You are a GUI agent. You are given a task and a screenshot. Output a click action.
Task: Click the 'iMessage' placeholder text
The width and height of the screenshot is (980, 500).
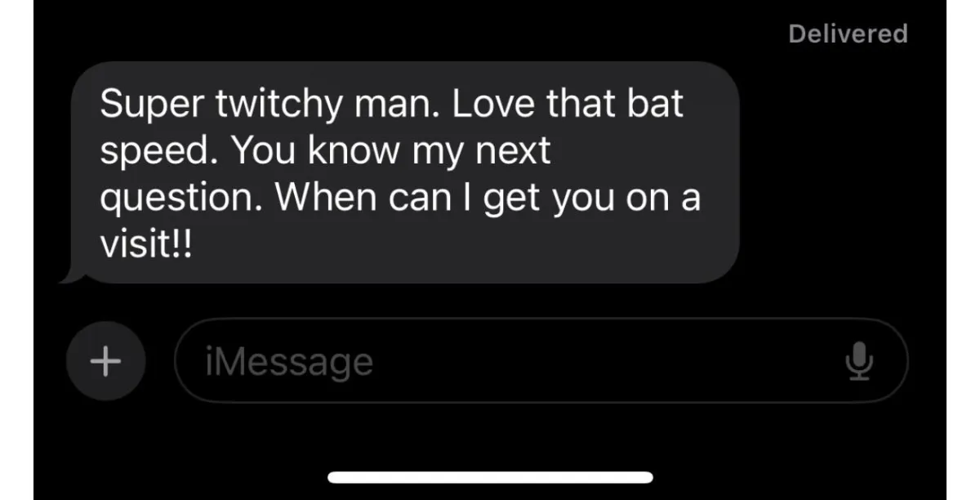click(x=289, y=361)
